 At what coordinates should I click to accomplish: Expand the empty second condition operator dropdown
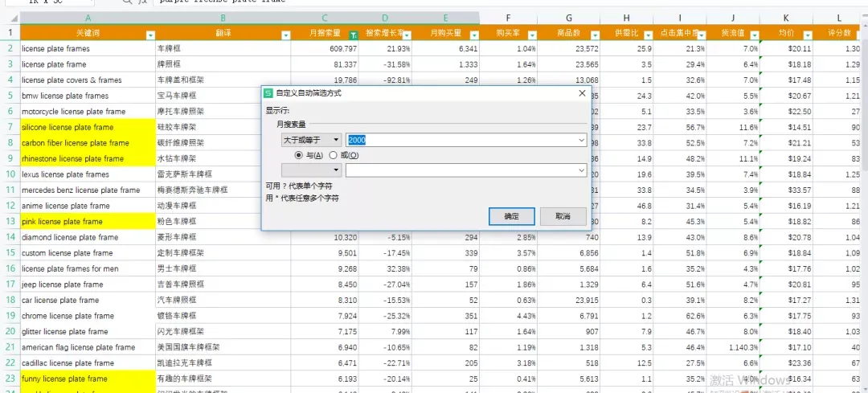point(336,170)
